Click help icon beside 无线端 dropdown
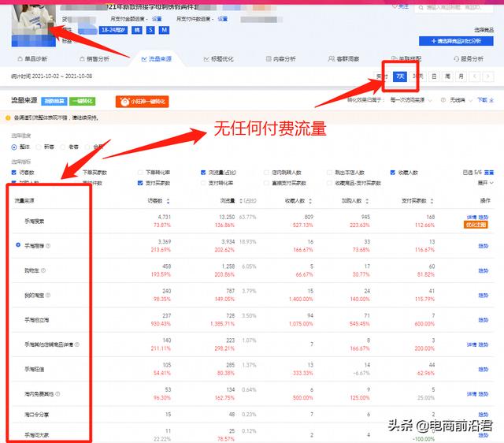 [x=443, y=100]
